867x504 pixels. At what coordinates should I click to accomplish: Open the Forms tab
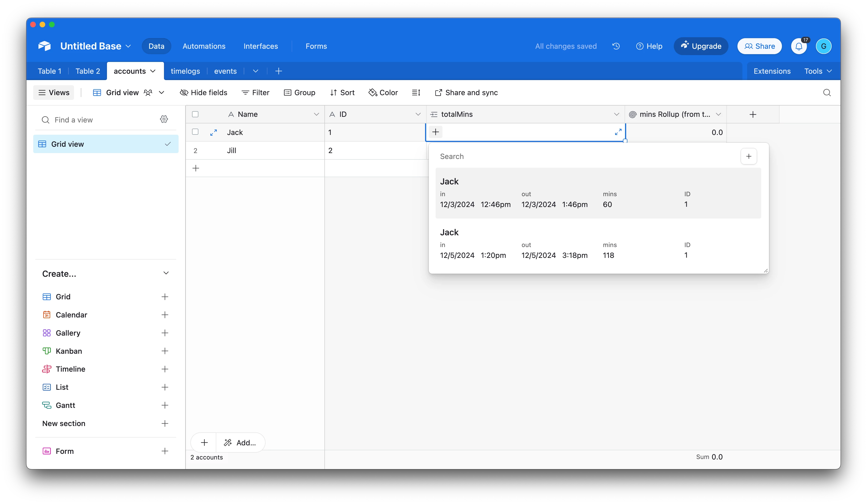click(316, 46)
